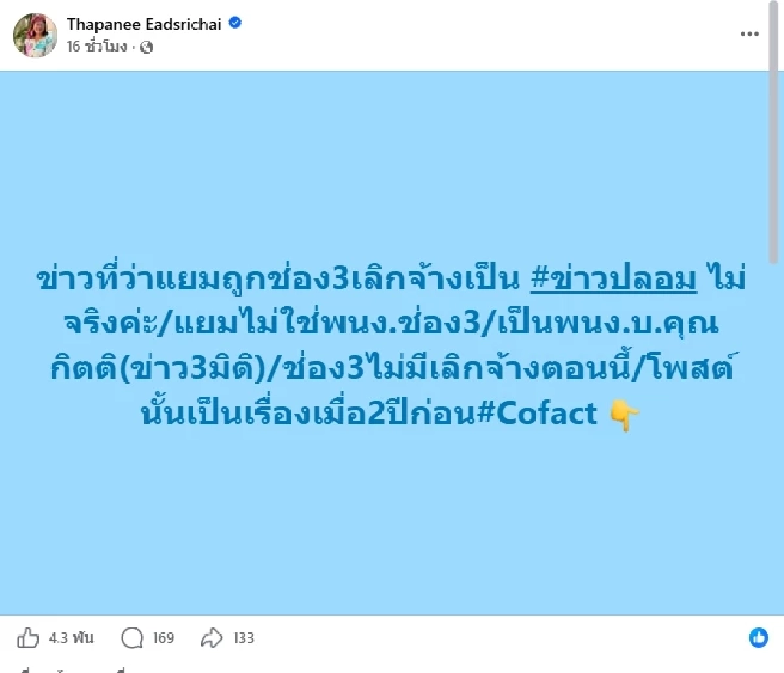784x673 pixels.
Task: Click the globe audience icon beside the timestamp
Action: (x=148, y=46)
